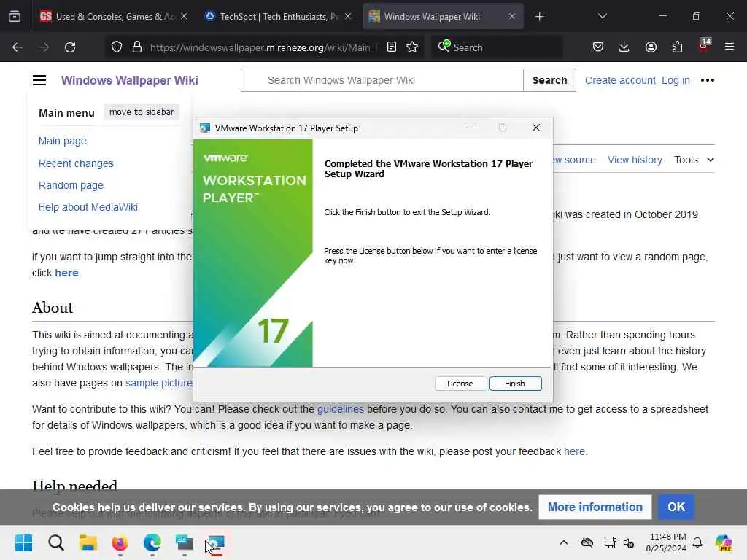Open Firefox View button at tab bar left
Image resolution: width=747 pixels, height=560 pixels.
point(15,17)
